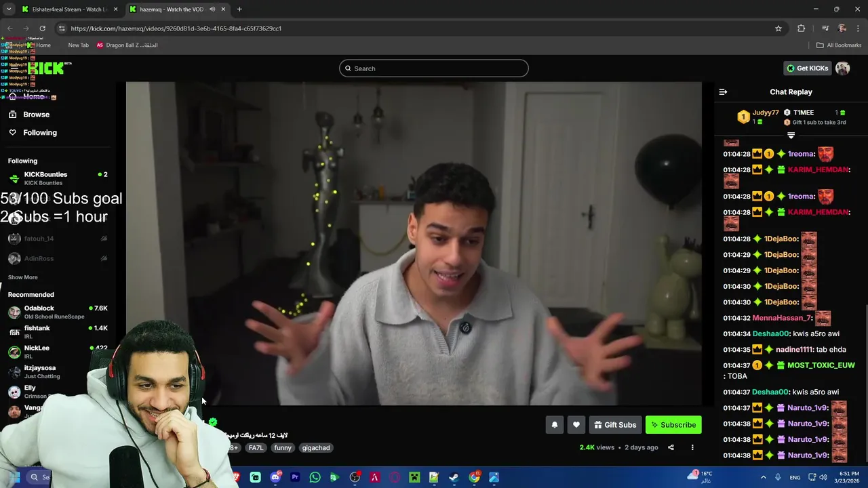Viewport: 868px width, 488px height.
Task: Open the New Tab bookmark
Action: [78, 45]
